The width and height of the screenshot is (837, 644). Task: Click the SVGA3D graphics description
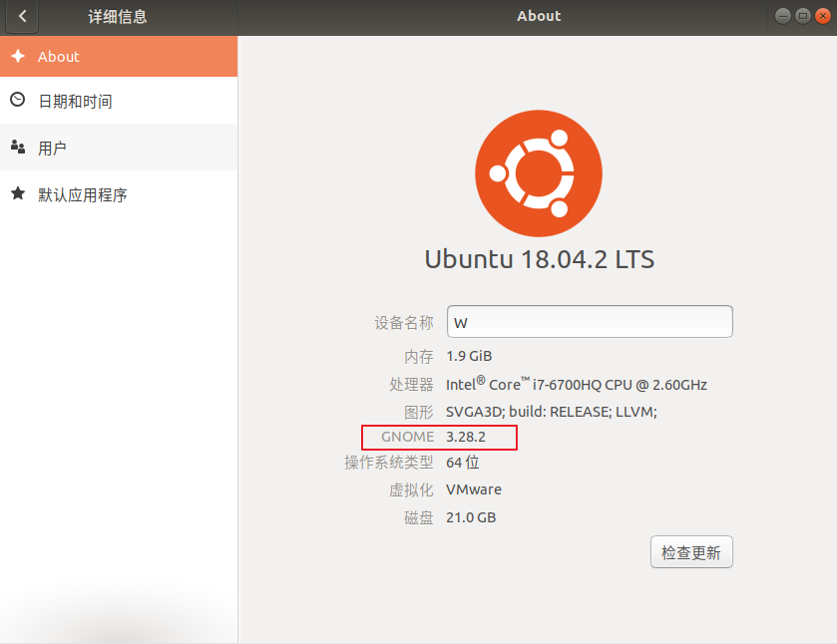tap(551, 411)
